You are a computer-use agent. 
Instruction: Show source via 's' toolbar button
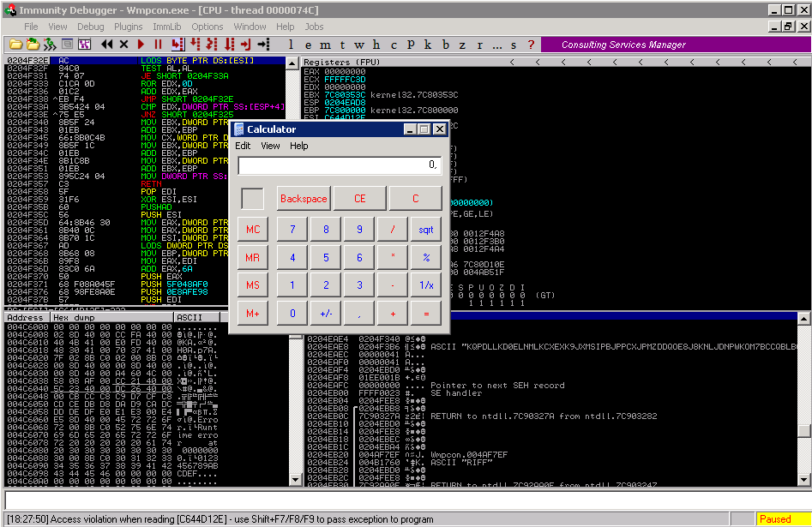[514, 45]
